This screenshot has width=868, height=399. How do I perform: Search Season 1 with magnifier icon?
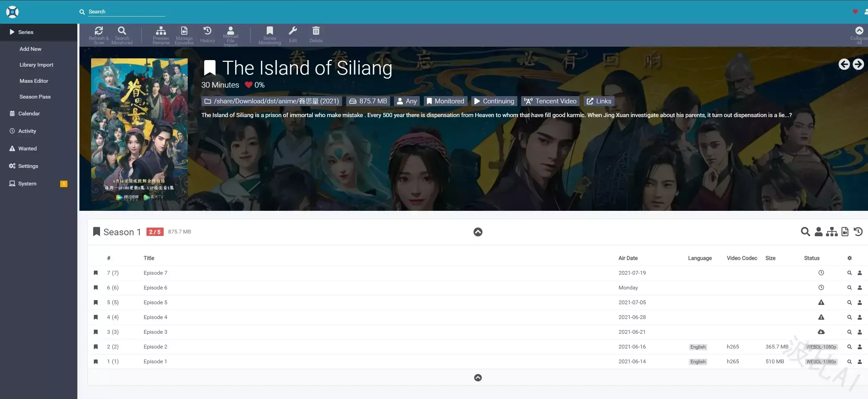point(805,232)
